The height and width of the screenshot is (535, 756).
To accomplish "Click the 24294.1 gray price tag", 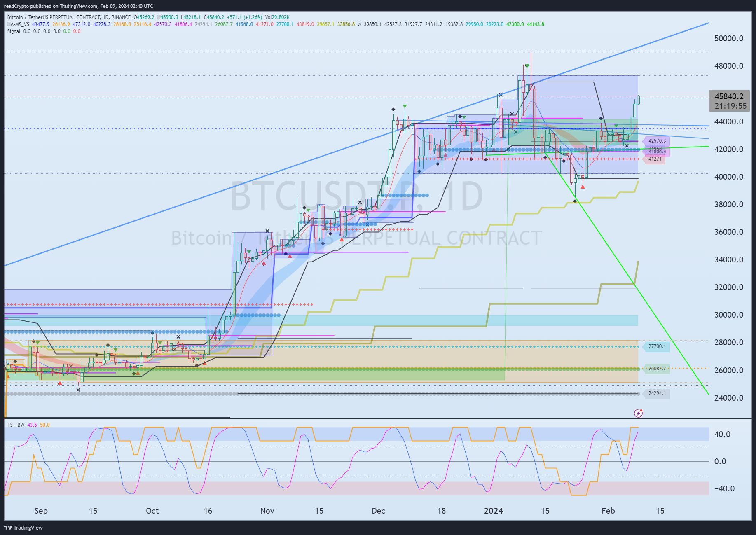I will [657, 393].
